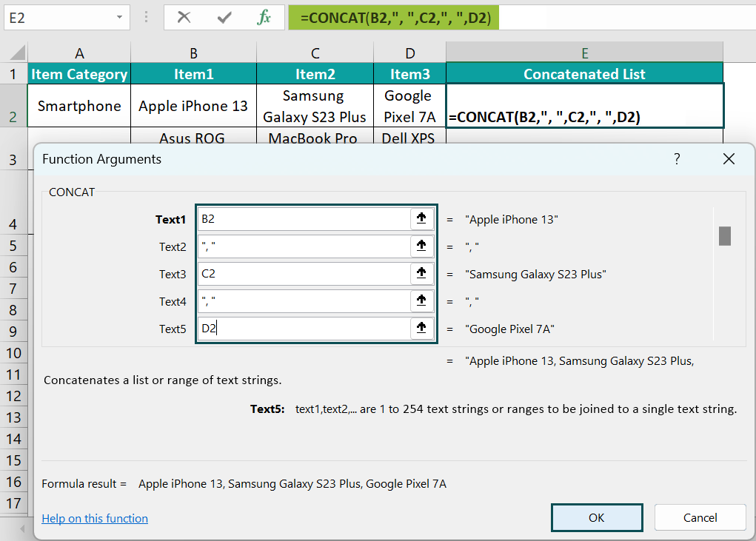Click OK to apply CONCAT formula

coord(596,517)
